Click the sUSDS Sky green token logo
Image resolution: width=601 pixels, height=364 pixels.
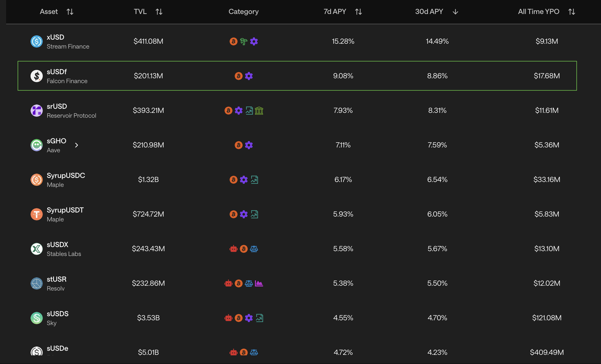[37, 318]
